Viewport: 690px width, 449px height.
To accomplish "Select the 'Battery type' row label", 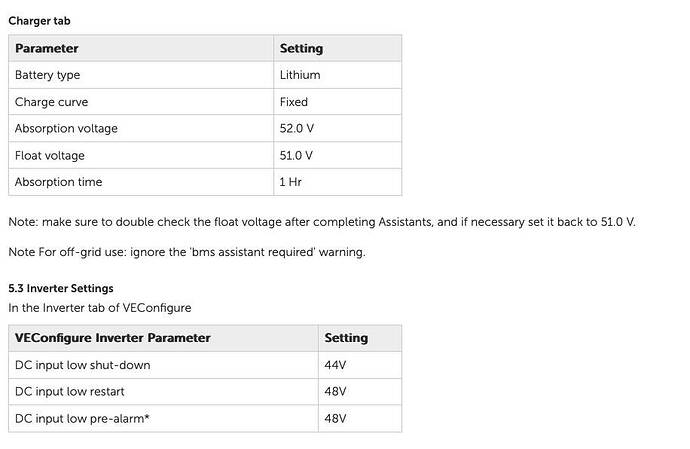I will tap(48, 75).
